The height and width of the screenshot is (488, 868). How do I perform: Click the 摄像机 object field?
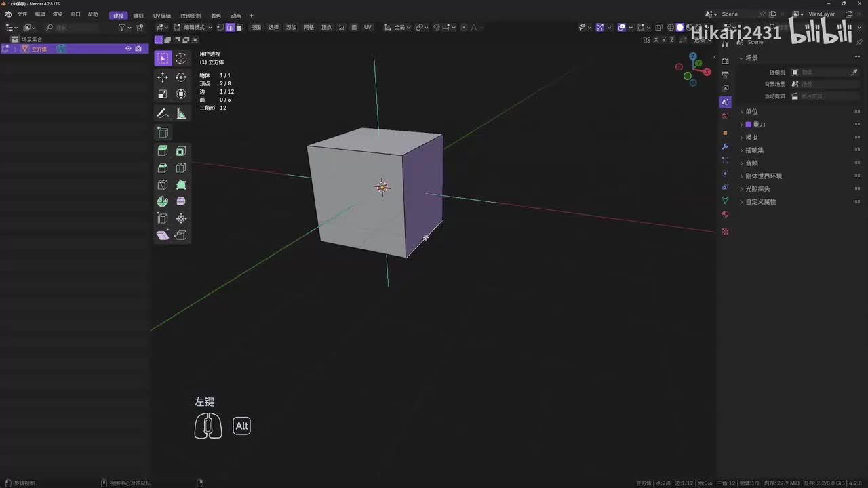coord(825,72)
